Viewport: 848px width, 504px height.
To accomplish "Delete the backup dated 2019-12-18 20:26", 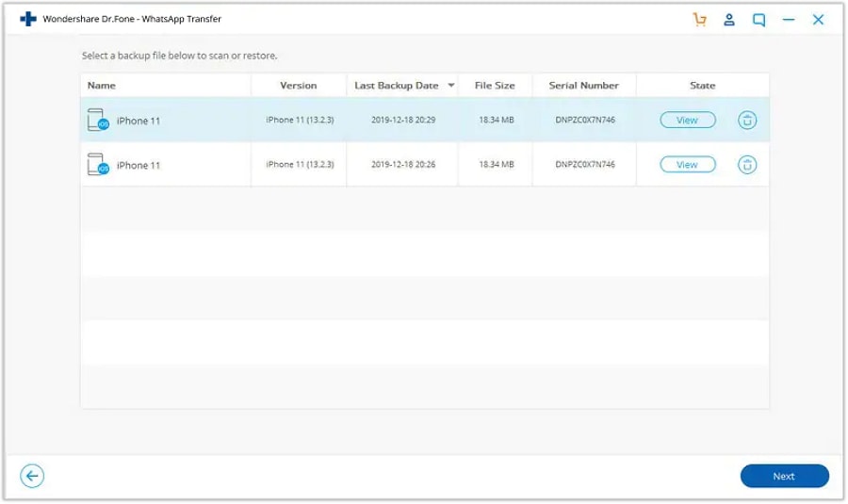I will point(747,165).
